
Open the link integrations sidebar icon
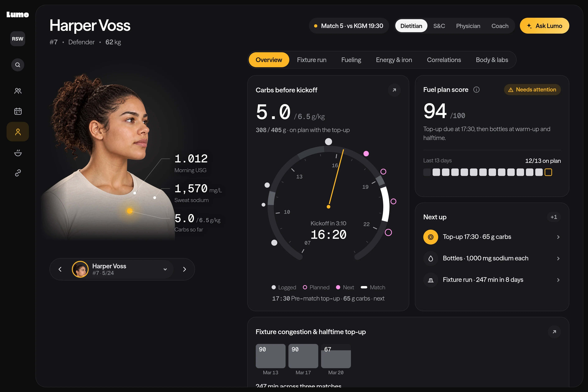(18, 173)
